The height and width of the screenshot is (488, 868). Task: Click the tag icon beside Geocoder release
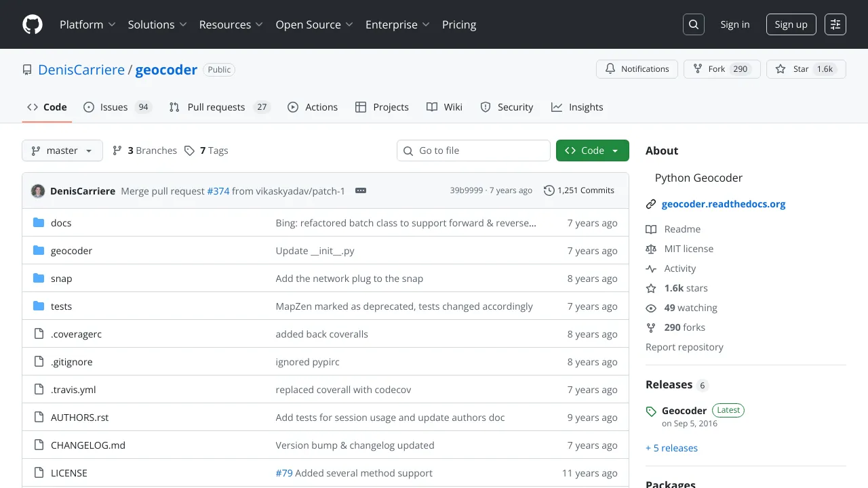coord(651,411)
